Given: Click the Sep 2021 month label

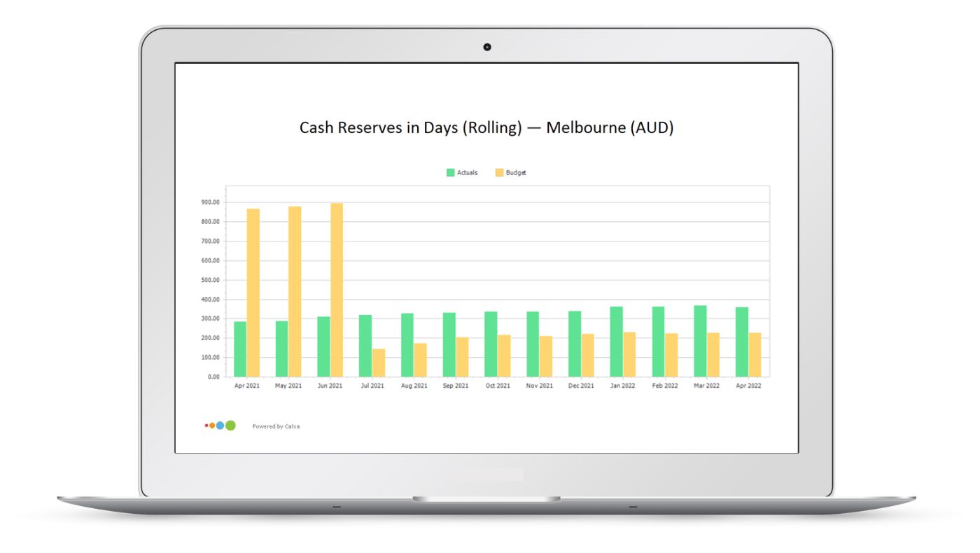Looking at the screenshot, I should click(x=455, y=385).
